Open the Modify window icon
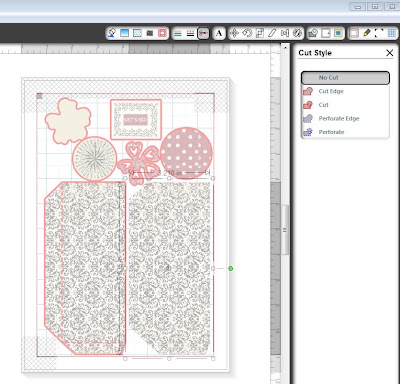The height and width of the screenshot is (384, 400). point(313,33)
